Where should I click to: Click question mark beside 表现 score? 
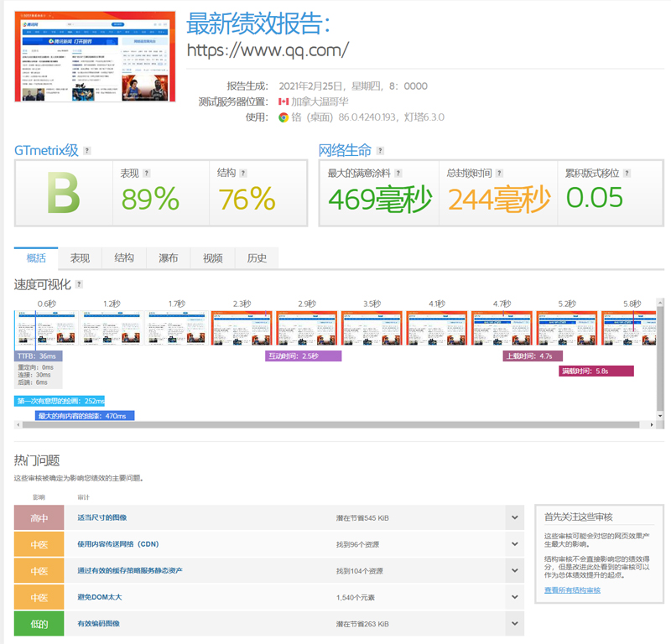point(146,174)
